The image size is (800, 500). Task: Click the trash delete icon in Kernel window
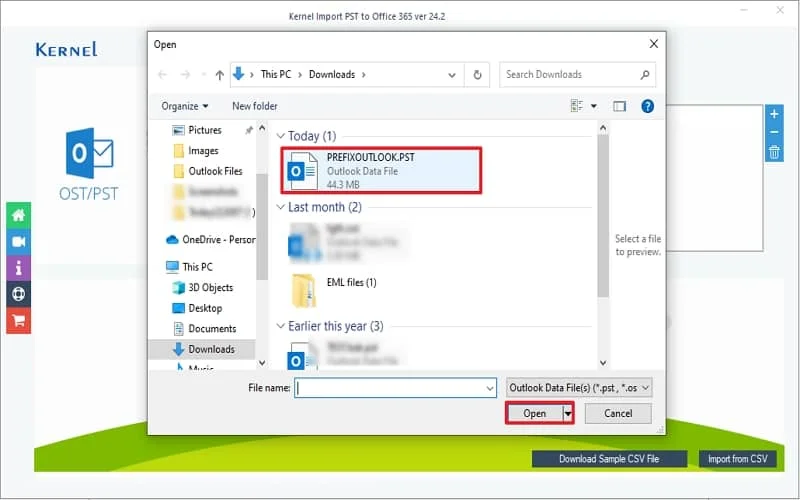pyautogui.click(x=774, y=152)
